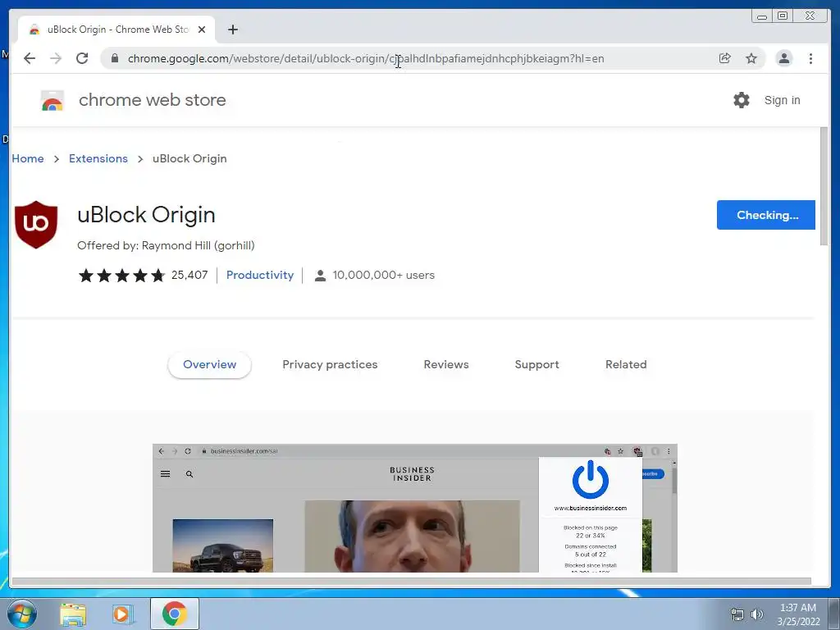The height and width of the screenshot is (630, 840).
Task: Open Chrome three-dot menu
Action: [x=810, y=58]
